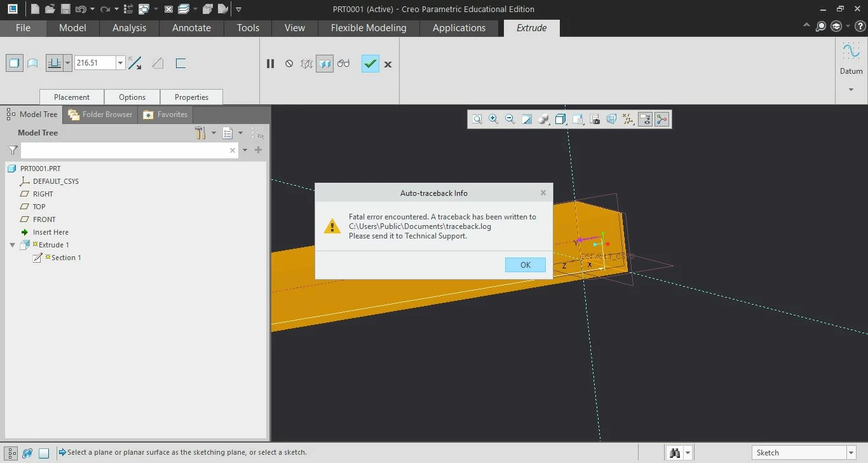
Task: Select Extrude as solid icon
Action: pos(14,63)
